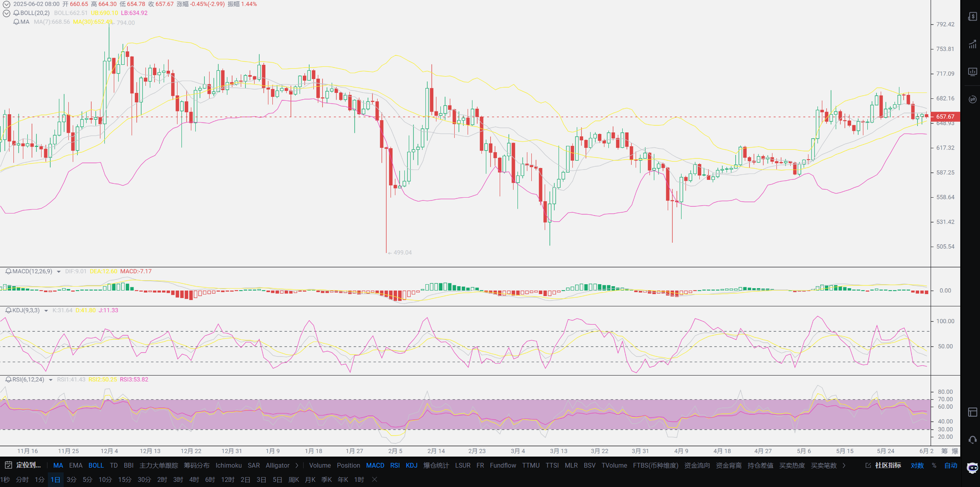The height and width of the screenshot is (487, 980).
Task: Select the 1日 timeframe tab
Action: 55,479
